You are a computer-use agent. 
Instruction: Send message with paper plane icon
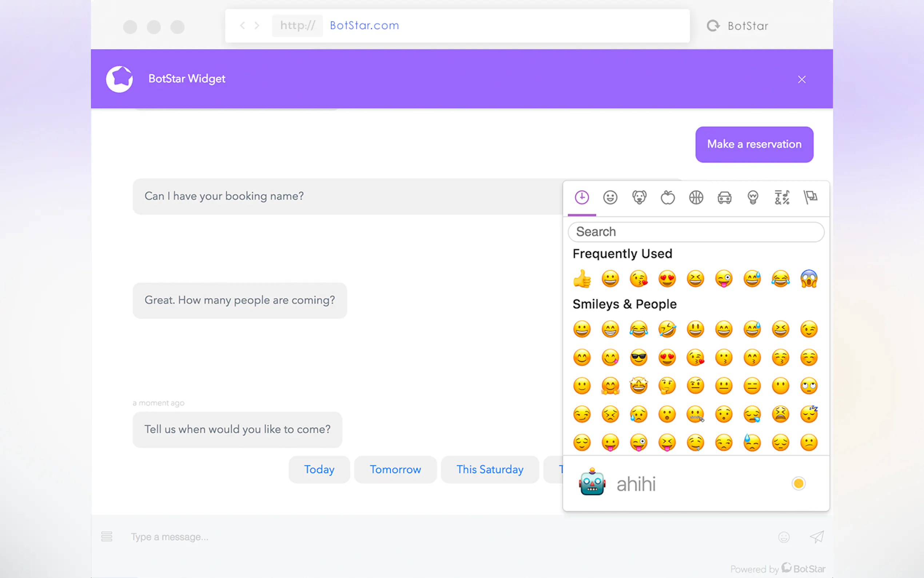coord(817,537)
